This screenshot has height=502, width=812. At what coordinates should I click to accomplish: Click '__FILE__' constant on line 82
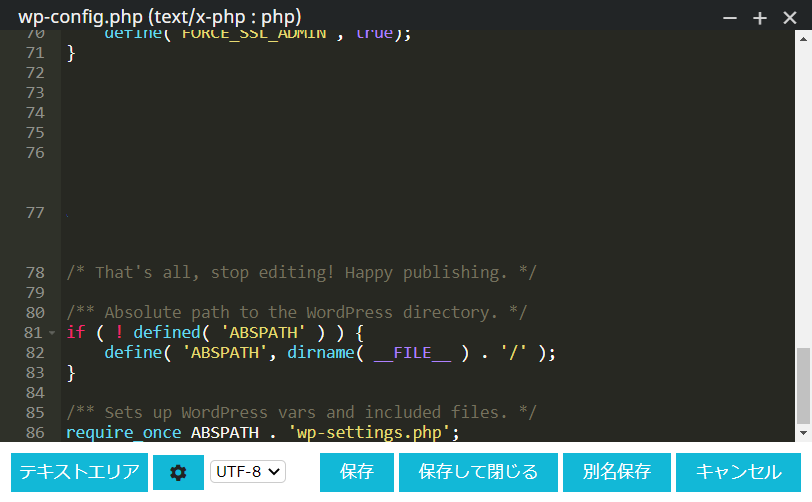point(412,353)
